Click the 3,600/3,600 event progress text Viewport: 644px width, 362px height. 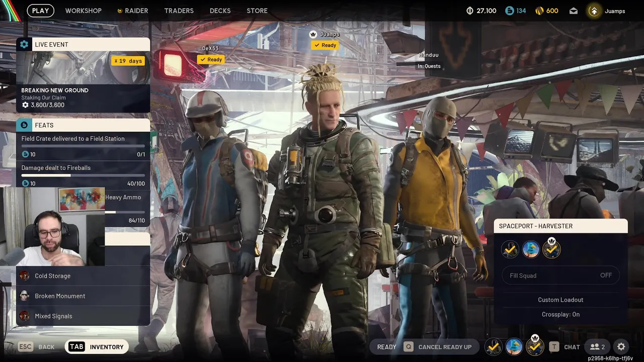point(47,105)
